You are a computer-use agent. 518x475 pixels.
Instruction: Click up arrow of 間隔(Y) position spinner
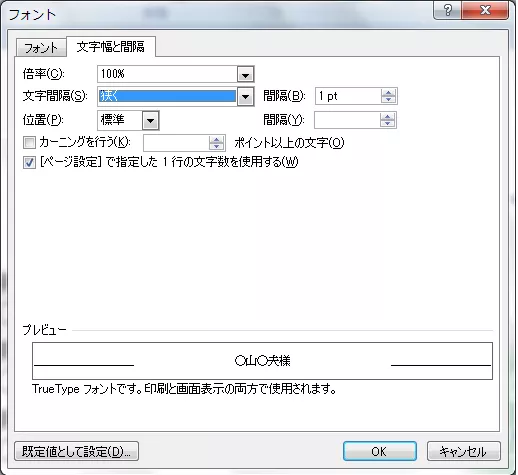pyautogui.click(x=387, y=117)
